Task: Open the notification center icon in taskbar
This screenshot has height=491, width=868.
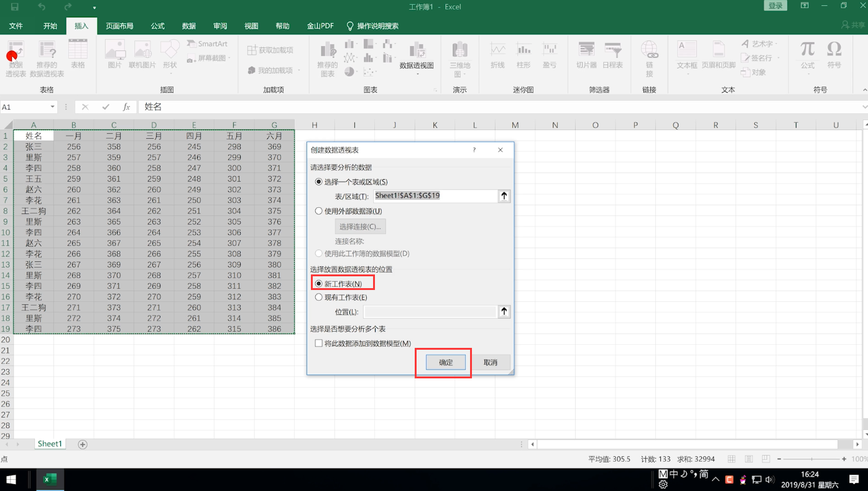Action: click(x=854, y=480)
